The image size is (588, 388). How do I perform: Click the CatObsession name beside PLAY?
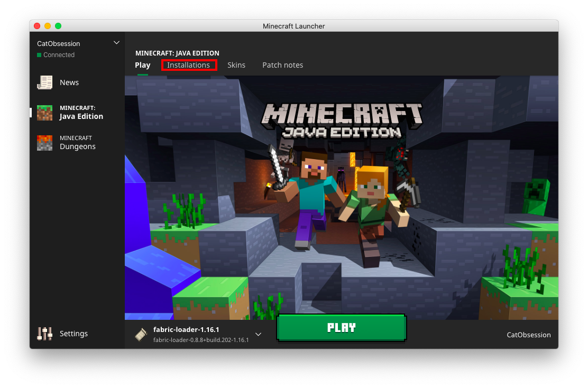529,335
